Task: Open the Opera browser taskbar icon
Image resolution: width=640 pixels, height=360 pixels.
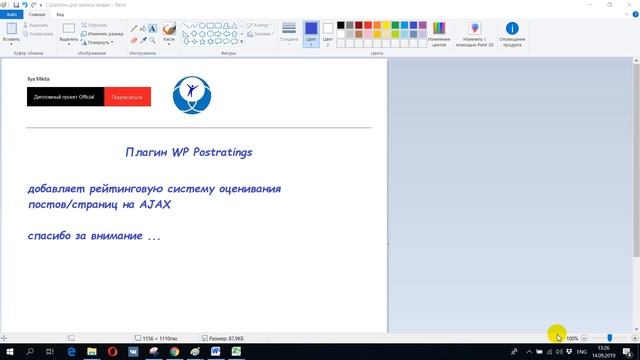Action: tap(113, 351)
